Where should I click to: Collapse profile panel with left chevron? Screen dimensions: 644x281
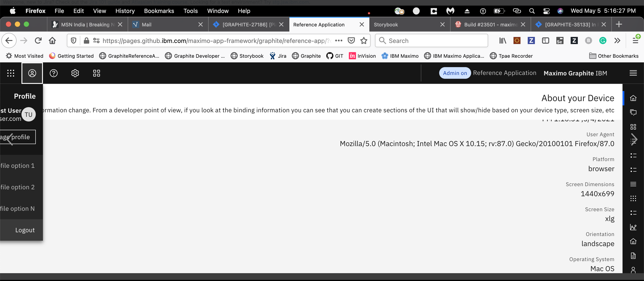(9, 139)
